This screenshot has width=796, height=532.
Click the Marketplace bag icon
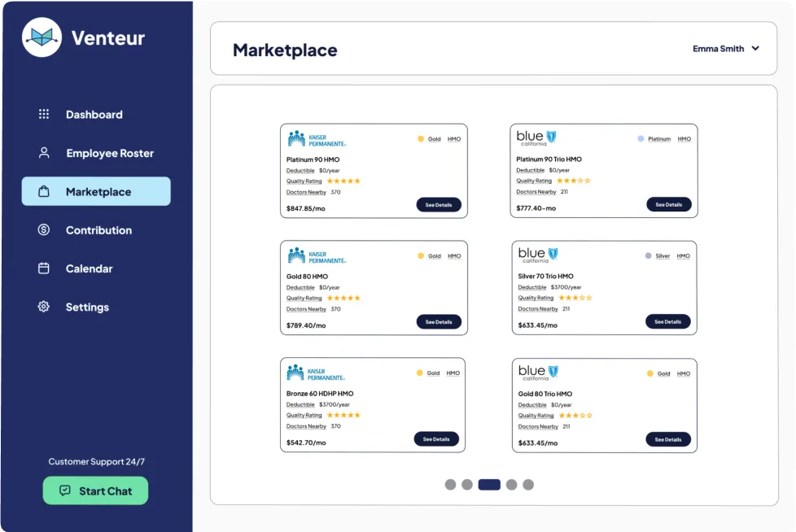[43, 191]
